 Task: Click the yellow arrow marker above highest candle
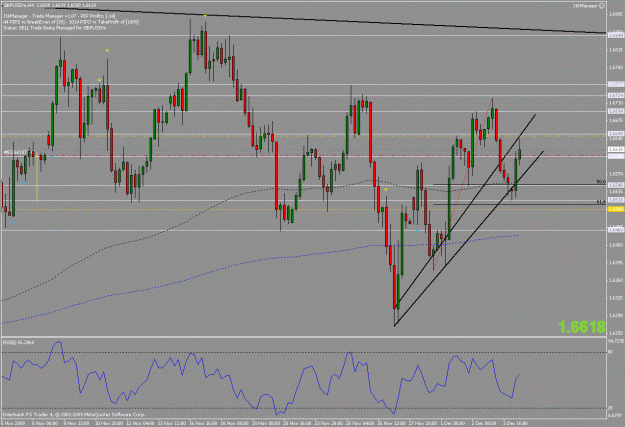(x=205, y=16)
